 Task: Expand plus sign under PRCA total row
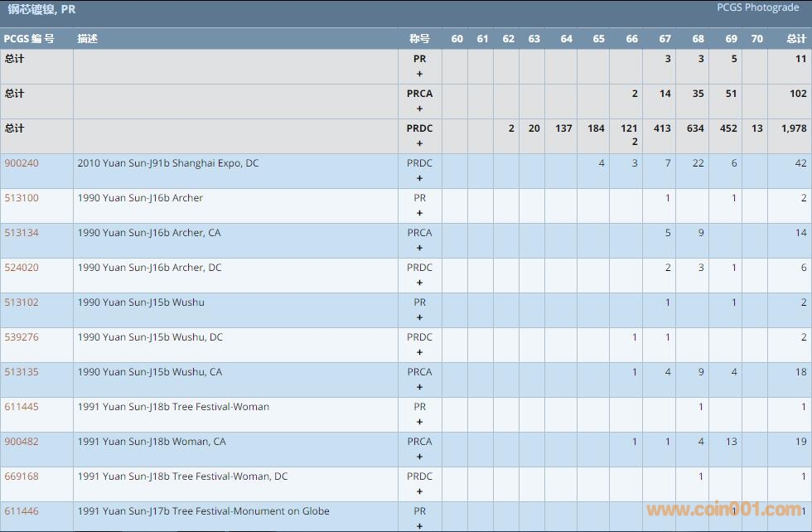pos(419,109)
